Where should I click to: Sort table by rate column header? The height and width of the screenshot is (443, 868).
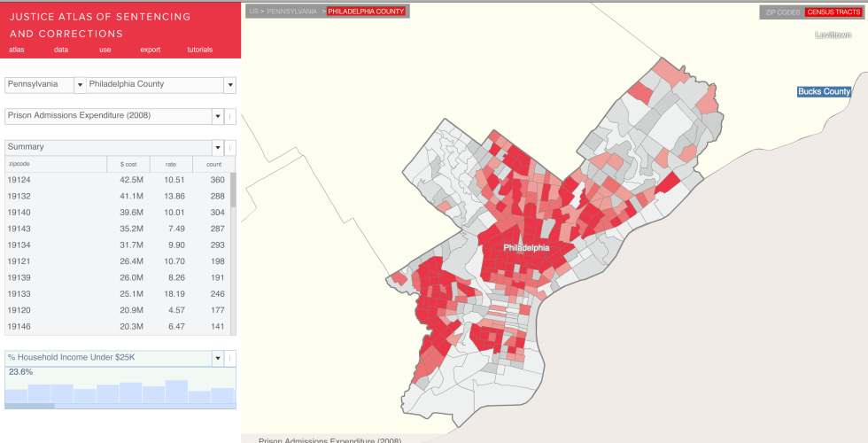[171, 164]
